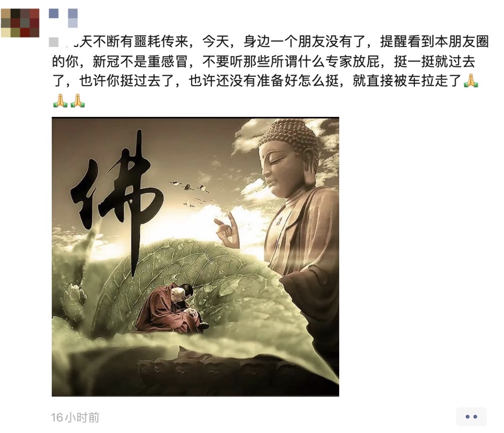Click the blurred username beside the avatar

click(64, 18)
